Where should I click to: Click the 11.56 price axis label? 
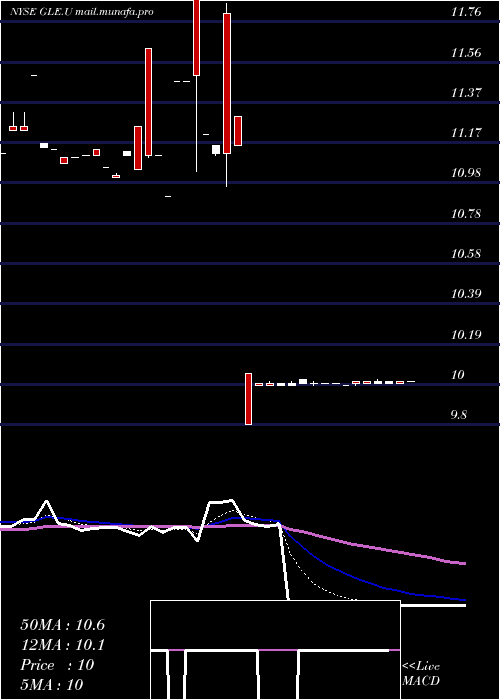tap(466, 53)
